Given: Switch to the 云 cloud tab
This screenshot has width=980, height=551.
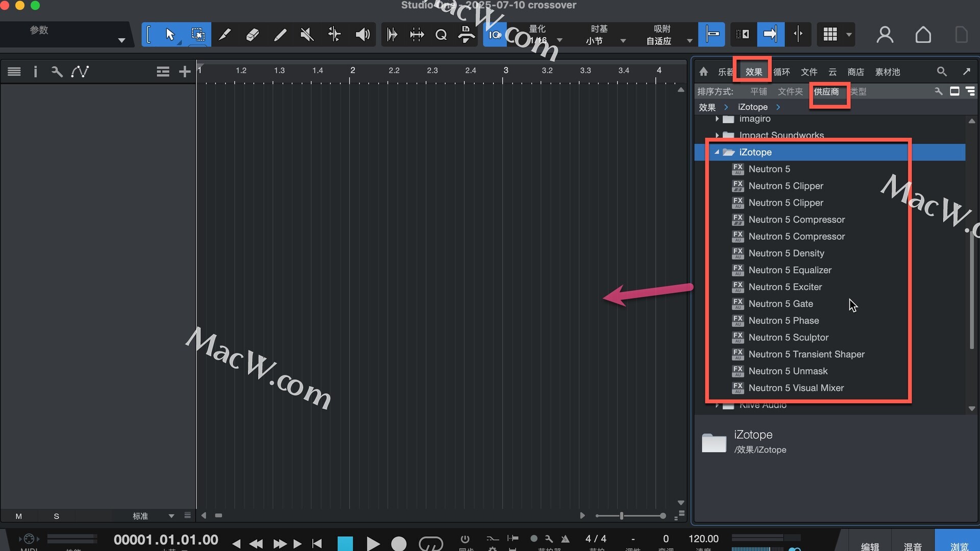Looking at the screenshot, I should pyautogui.click(x=832, y=72).
